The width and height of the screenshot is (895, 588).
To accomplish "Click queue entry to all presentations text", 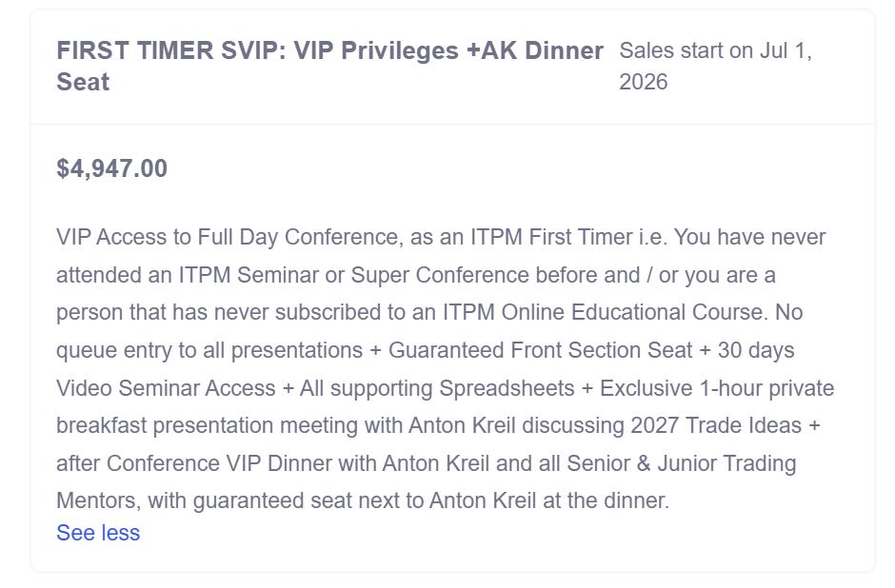I will (x=209, y=350).
